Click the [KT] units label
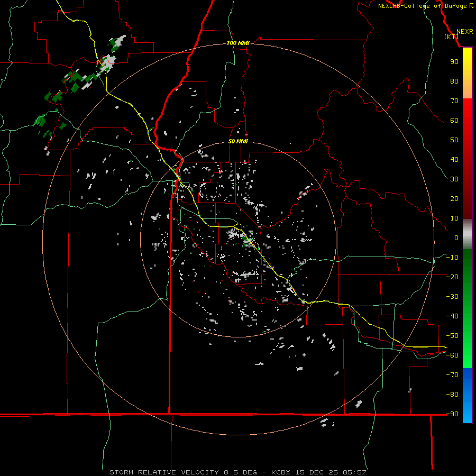The width and height of the screenshot is (476, 476). pos(452,36)
